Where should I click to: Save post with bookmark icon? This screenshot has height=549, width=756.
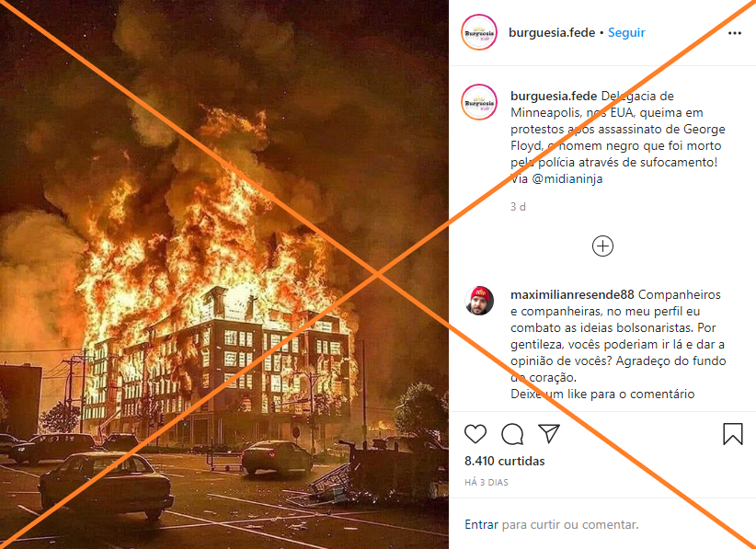point(733,434)
